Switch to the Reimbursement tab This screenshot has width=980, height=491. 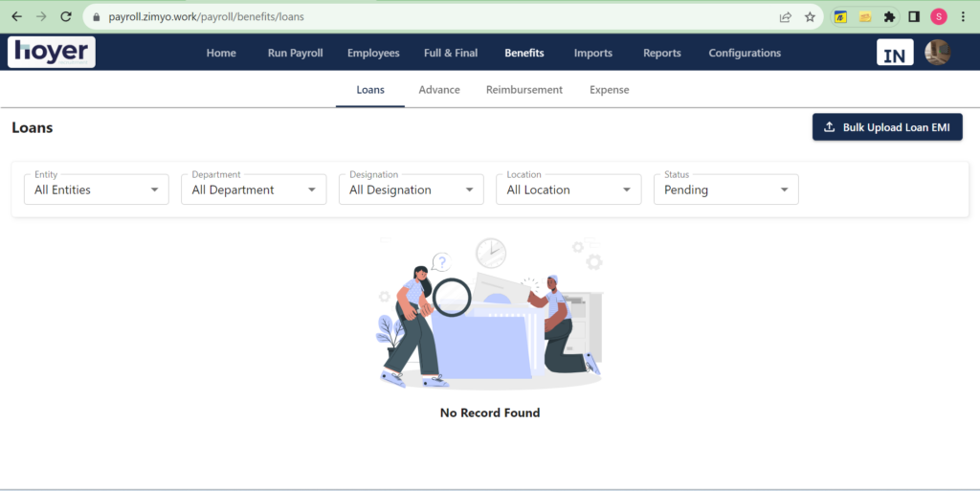coord(524,90)
